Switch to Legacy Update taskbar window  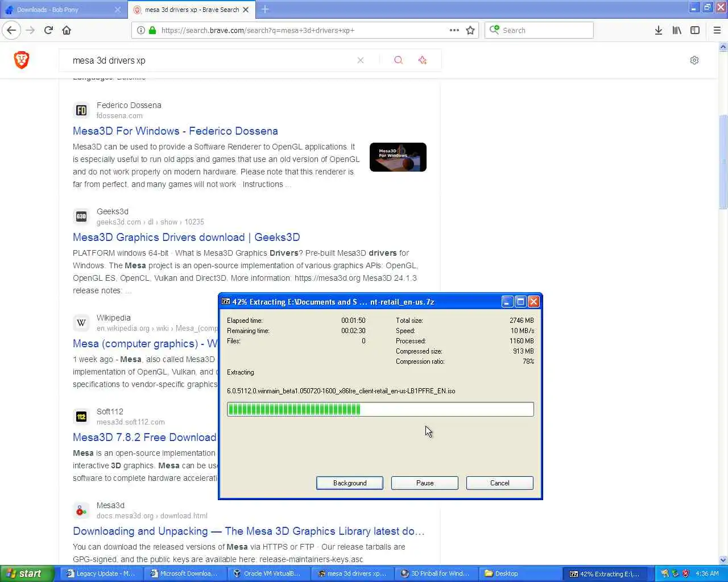(x=101, y=573)
